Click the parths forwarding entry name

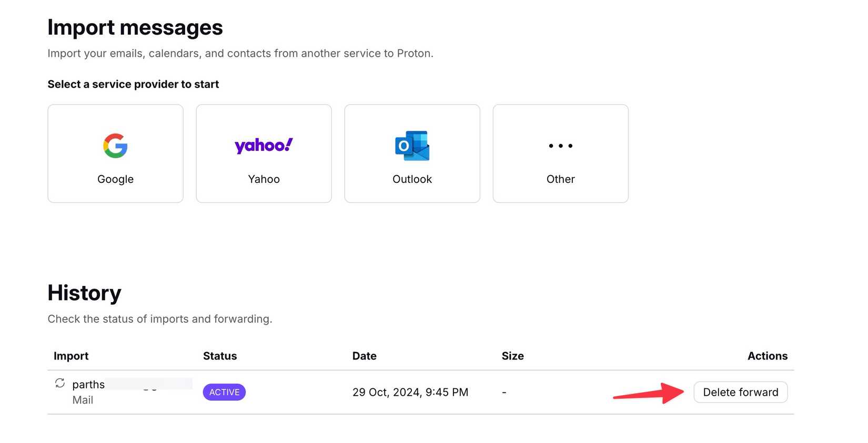(88, 385)
